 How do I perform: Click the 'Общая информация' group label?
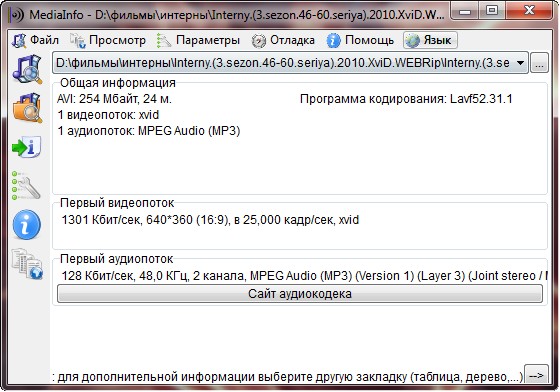pos(118,83)
